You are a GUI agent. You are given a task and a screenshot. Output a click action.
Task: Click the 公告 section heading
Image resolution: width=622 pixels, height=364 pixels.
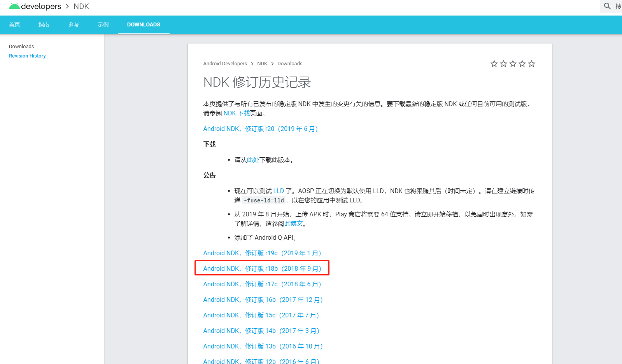coord(209,176)
